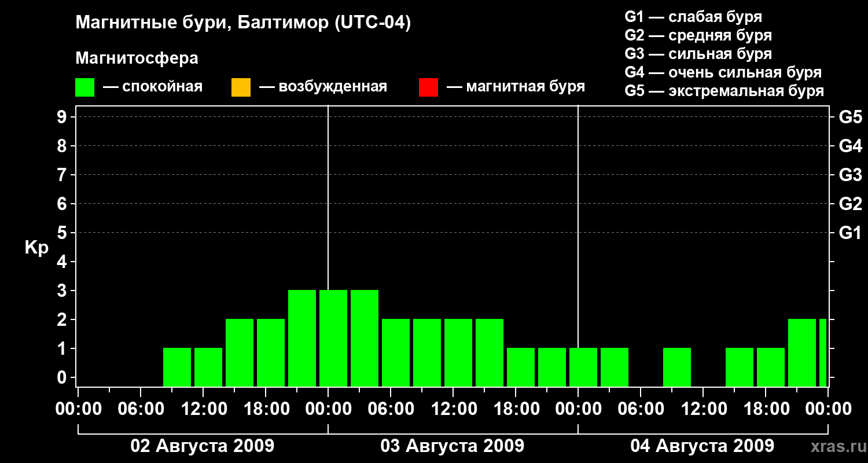Click the full-width Kp 2 bar near end of 04 August
This screenshot has height=463, width=868.
point(802,352)
